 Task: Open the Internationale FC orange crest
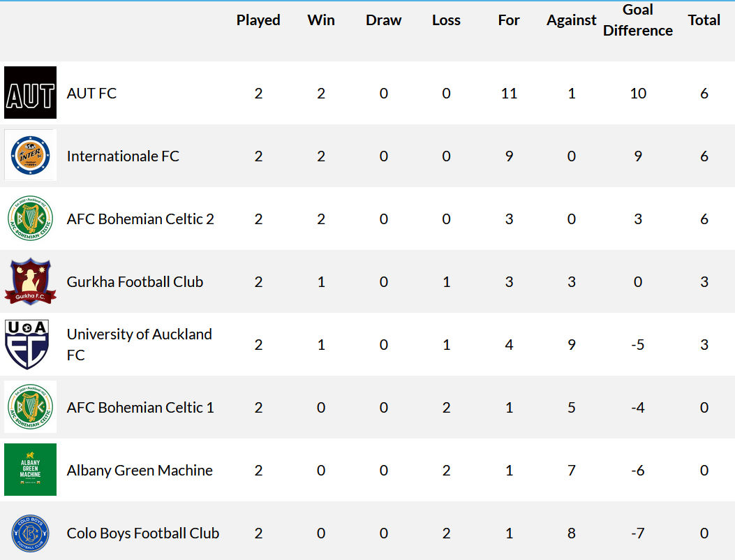coord(31,155)
